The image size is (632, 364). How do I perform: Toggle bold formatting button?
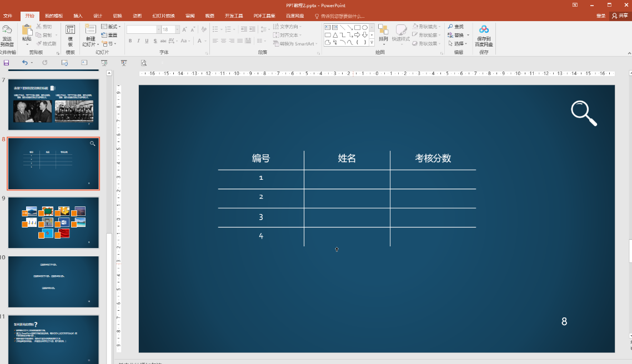(130, 41)
